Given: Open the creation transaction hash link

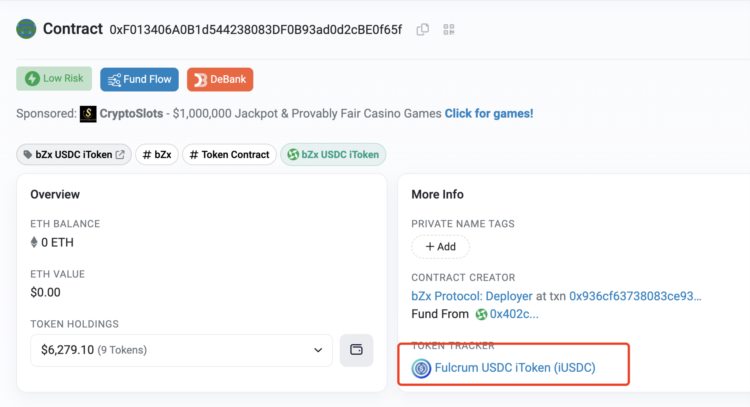Looking at the screenshot, I should (x=635, y=296).
